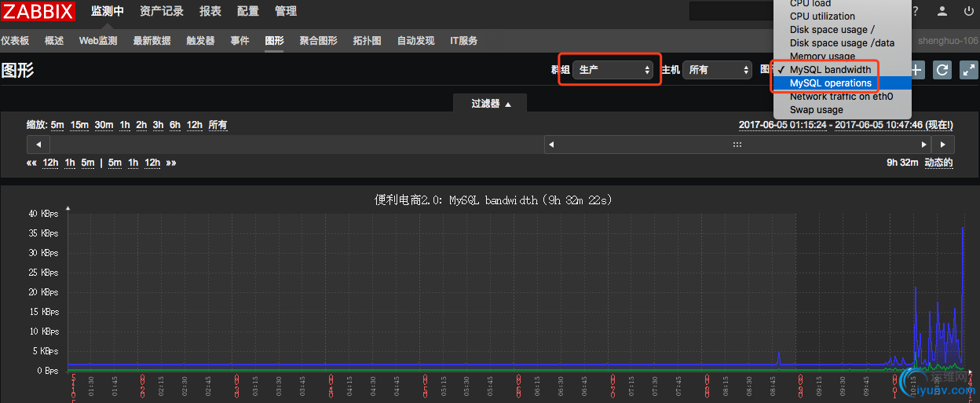Set zoom to 2h
980x403 pixels.
click(141, 125)
